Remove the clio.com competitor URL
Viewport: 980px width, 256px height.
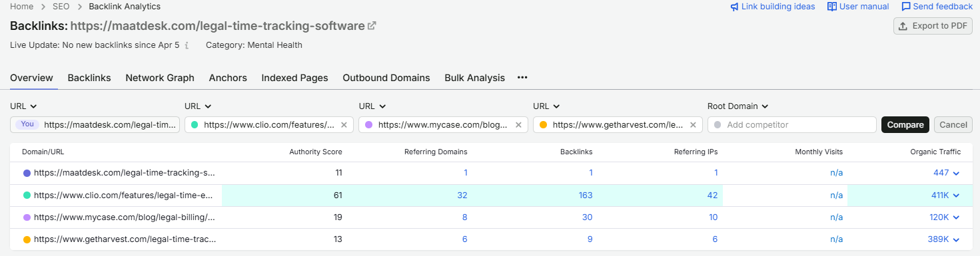(344, 125)
